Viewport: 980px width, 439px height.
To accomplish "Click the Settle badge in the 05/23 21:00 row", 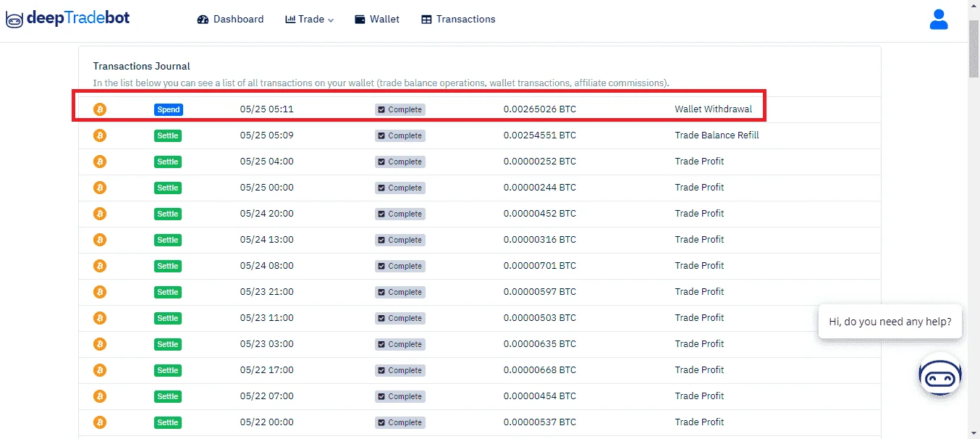I will 168,293.
